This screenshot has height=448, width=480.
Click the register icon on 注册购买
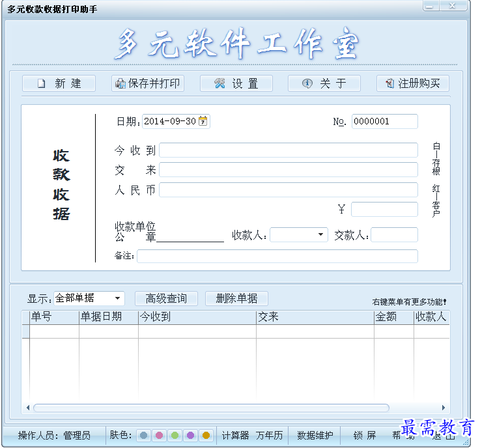click(x=389, y=83)
